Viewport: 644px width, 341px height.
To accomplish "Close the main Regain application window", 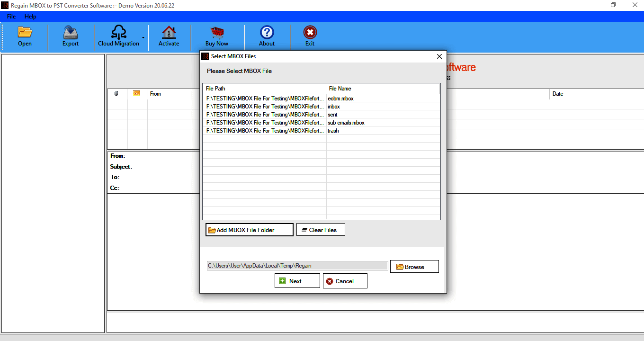I will point(635,5).
